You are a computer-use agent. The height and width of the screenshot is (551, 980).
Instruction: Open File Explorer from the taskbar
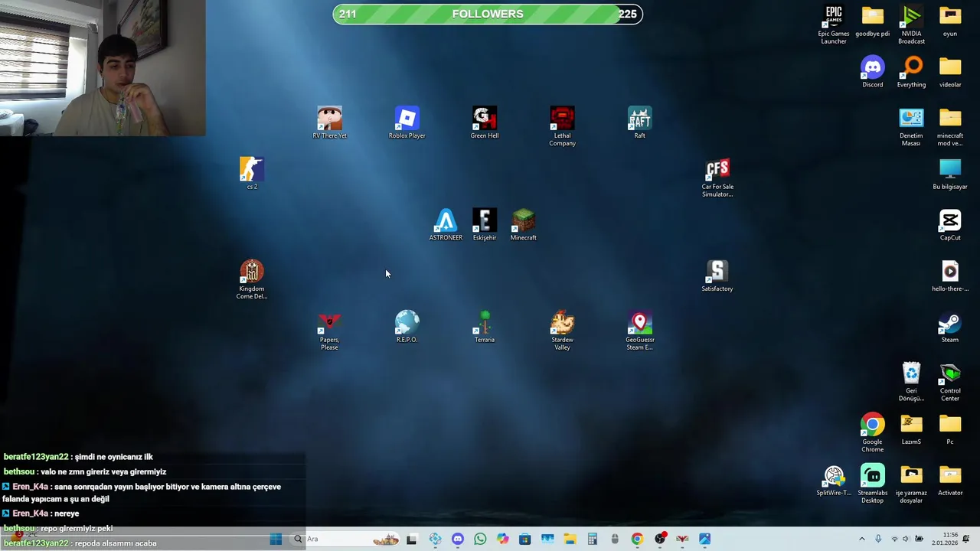tap(570, 540)
